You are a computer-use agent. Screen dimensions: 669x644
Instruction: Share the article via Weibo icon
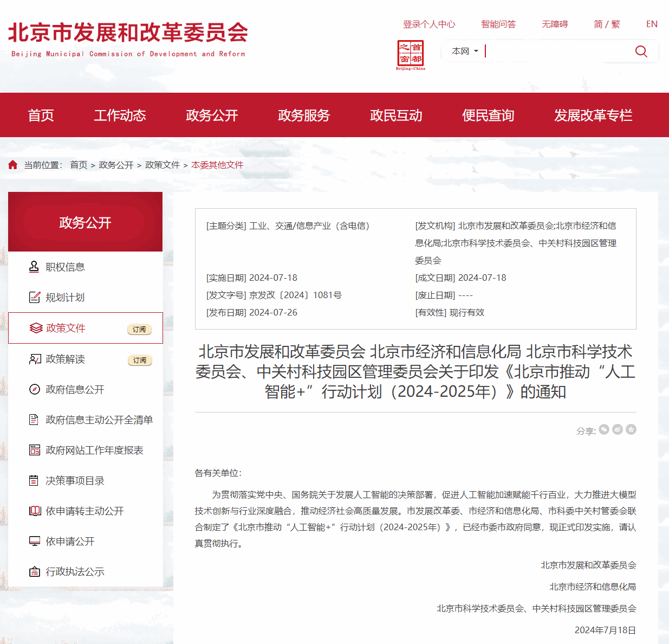618,429
